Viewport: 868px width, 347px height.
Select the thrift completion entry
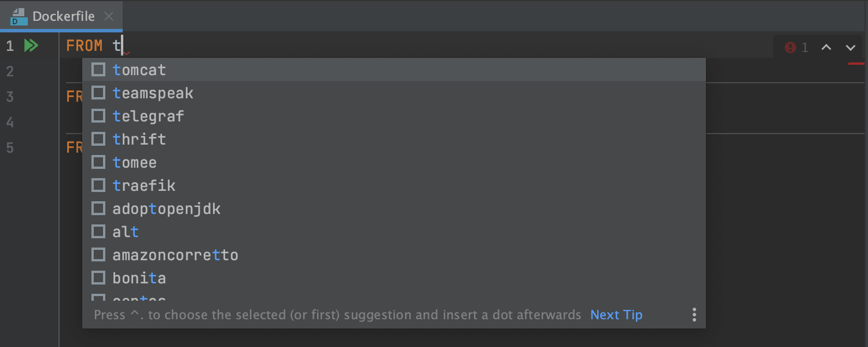pos(139,139)
